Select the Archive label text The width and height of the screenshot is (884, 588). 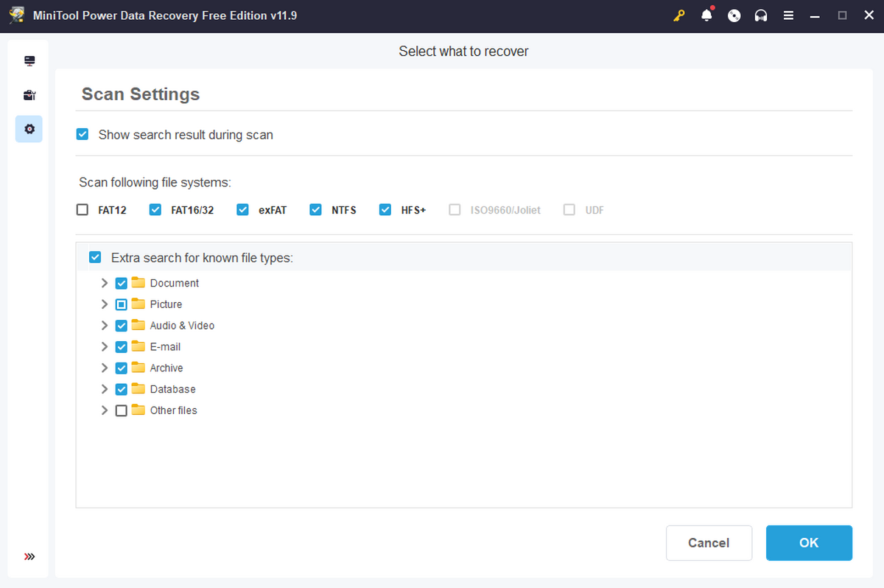pos(166,368)
